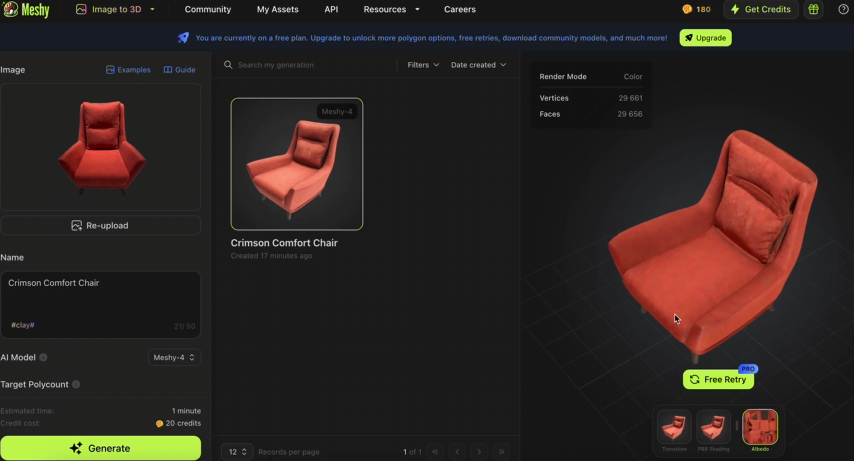Viewport: 854px width, 461px height.
Task: Click the search magnifier icon
Action: pos(228,65)
